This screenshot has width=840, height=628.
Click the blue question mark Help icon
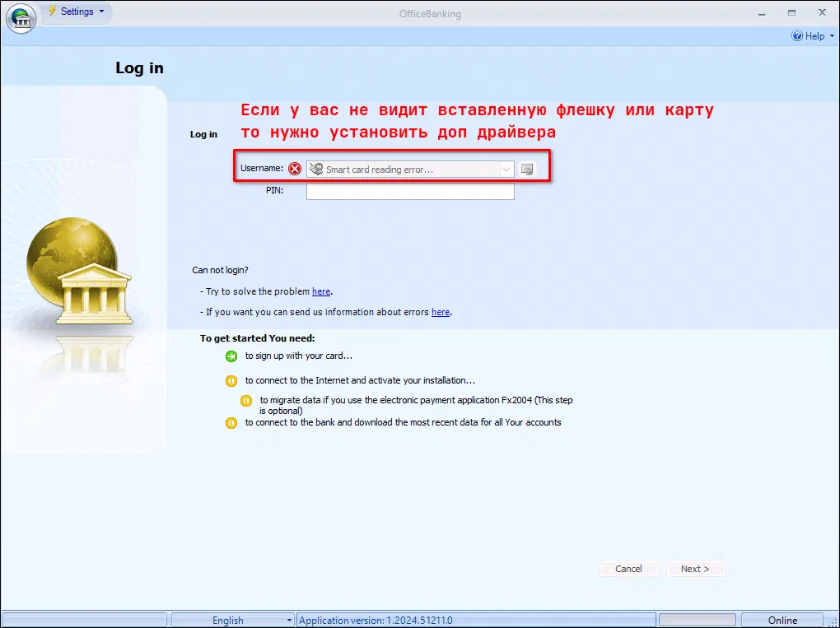tap(796, 36)
